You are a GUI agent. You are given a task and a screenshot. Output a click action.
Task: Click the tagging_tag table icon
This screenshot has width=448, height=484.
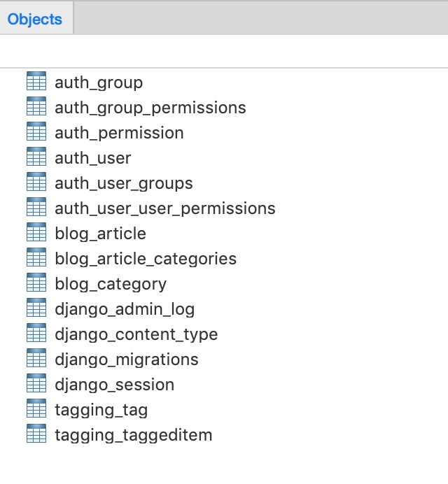[36, 410]
